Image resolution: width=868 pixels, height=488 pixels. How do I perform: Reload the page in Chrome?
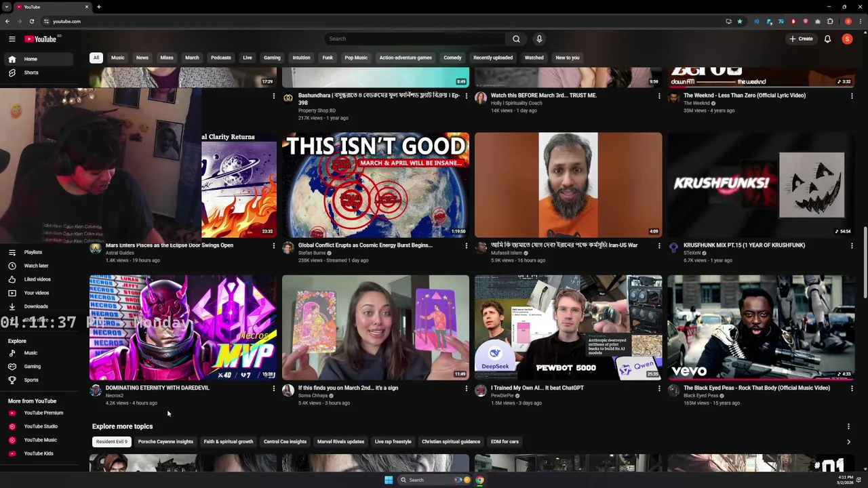coord(31,21)
